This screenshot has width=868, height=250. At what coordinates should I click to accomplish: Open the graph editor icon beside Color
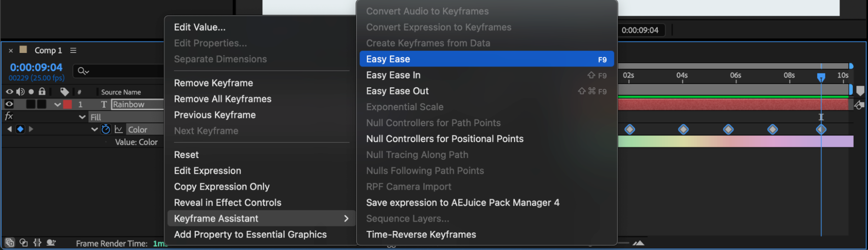click(x=119, y=129)
